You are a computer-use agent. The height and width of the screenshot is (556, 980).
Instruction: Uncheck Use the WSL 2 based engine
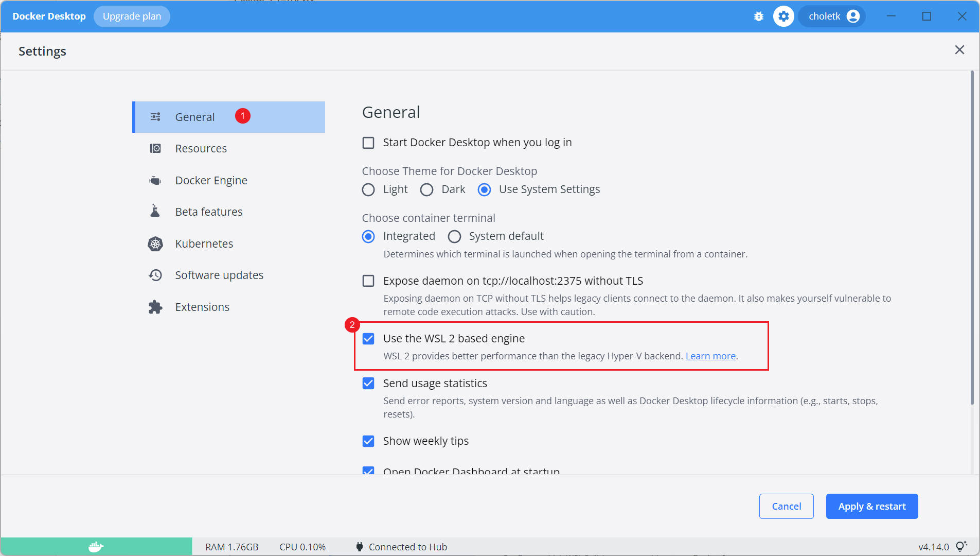click(x=368, y=339)
